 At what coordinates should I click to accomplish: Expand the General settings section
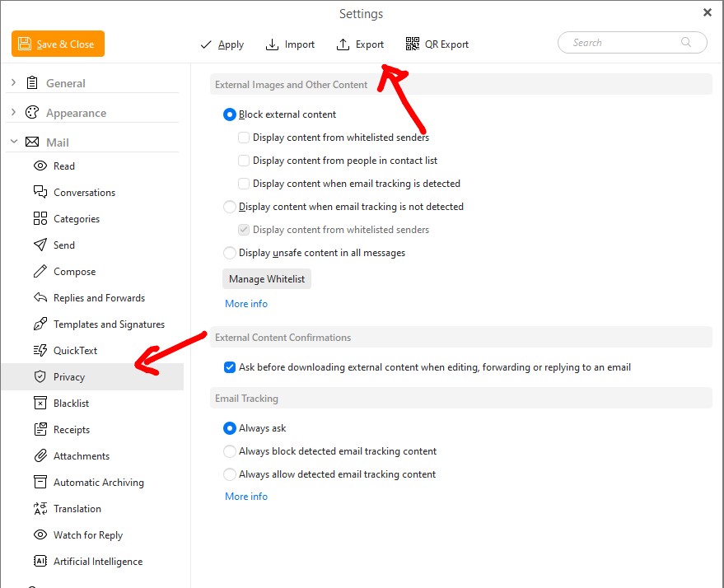[x=13, y=83]
